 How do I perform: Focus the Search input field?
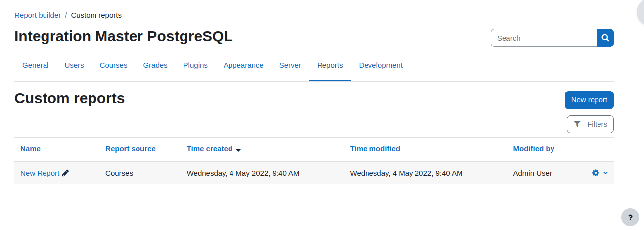point(544,38)
